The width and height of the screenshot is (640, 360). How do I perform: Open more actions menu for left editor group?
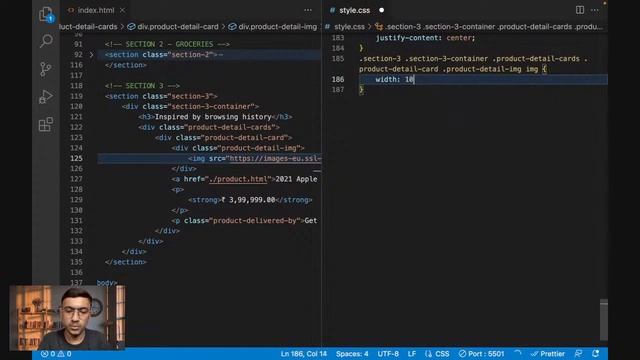308,10
